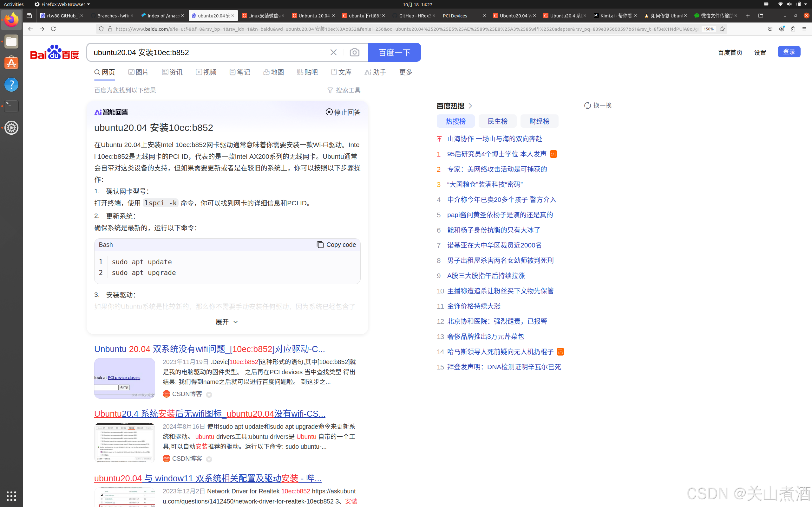Screen dimensions: 812x507
Task: Reload the page with the refresh icon
Action: click(x=53, y=29)
